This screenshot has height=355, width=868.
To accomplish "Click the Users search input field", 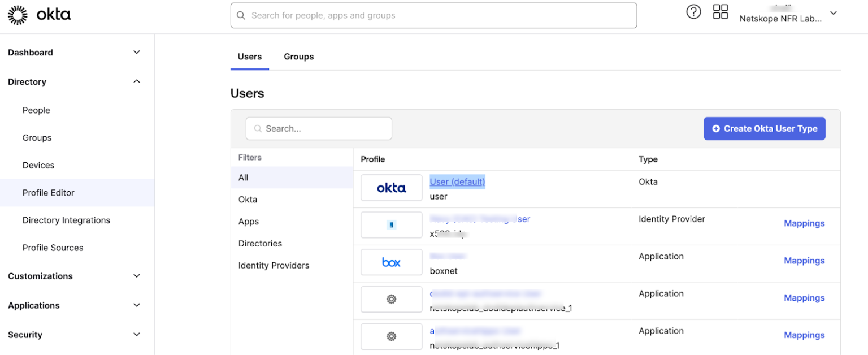I will point(318,128).
